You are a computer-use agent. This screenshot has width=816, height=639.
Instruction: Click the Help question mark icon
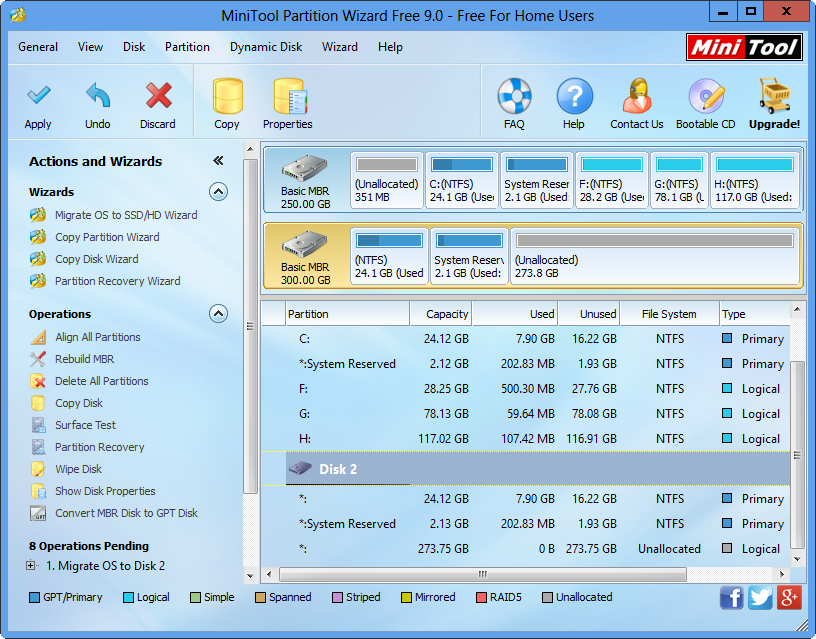click(574, 96)
